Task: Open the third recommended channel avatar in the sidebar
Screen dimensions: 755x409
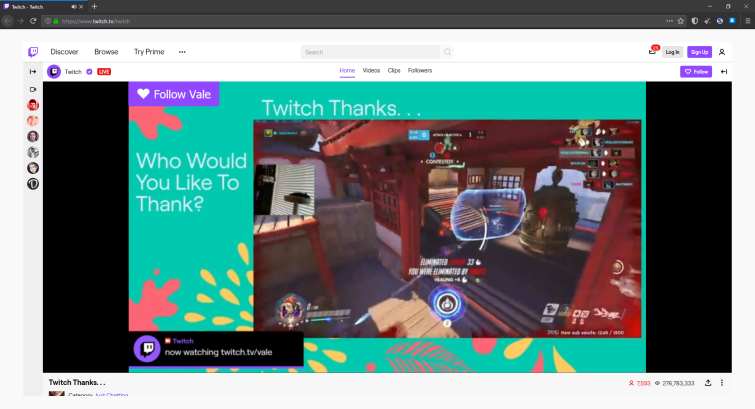Action: tap(33, 136)
